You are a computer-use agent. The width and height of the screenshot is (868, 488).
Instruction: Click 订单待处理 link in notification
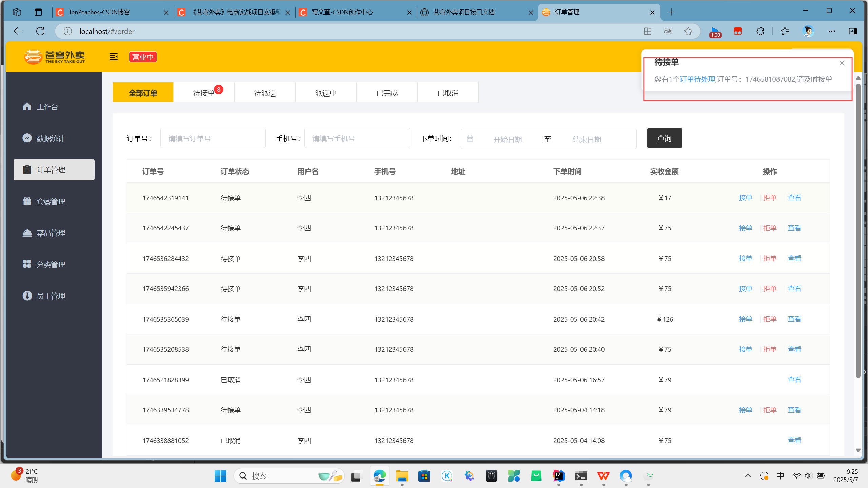click(x=697, y=79)
